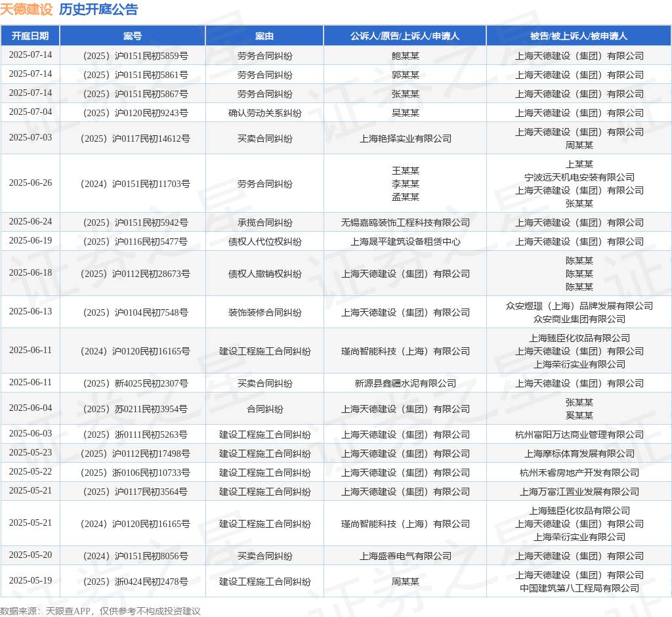Click the orange 天德建设 title text

pyautogui.click(x=26, y=9)
